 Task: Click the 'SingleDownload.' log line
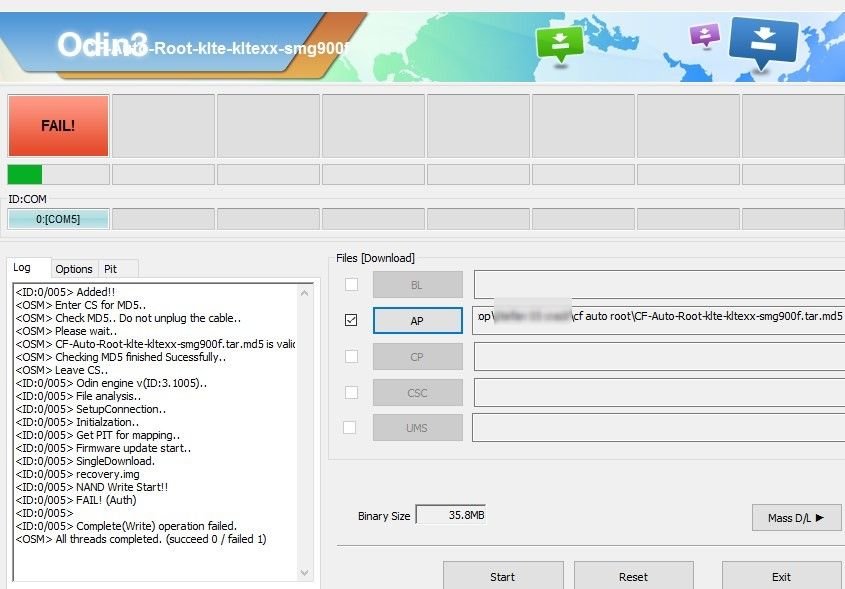pos(85,461)
